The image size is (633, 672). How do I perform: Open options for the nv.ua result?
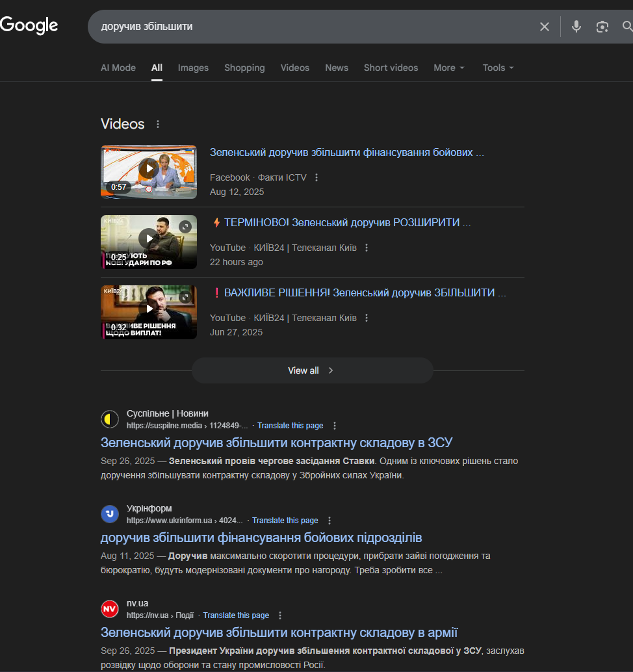click(x=280, y=615)
